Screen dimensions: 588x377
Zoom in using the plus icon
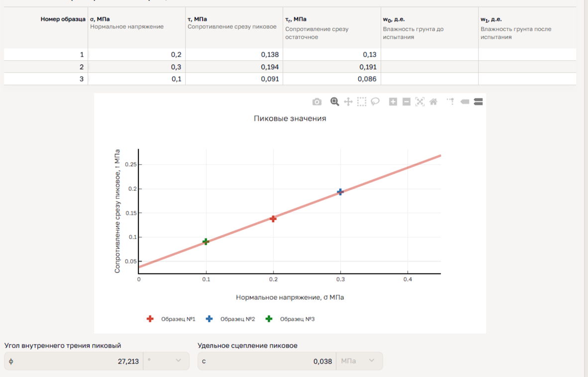[x=393, y=102]
